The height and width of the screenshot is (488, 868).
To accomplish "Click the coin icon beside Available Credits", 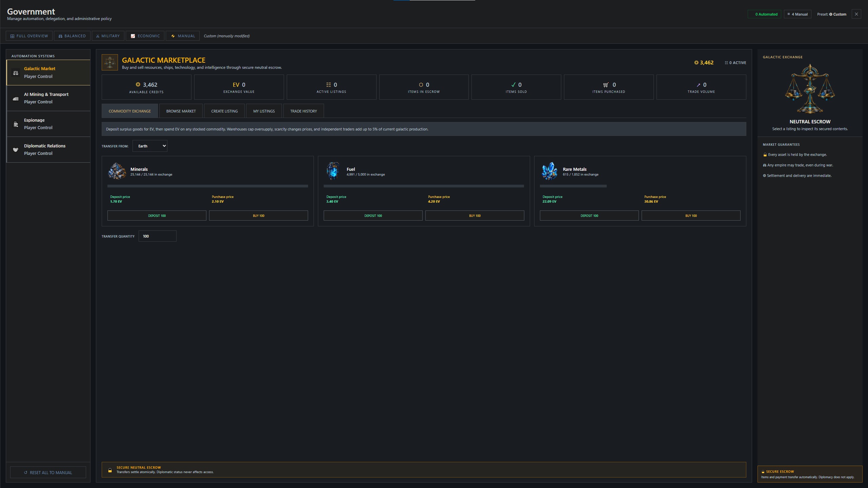I will (x=138, y=85).
